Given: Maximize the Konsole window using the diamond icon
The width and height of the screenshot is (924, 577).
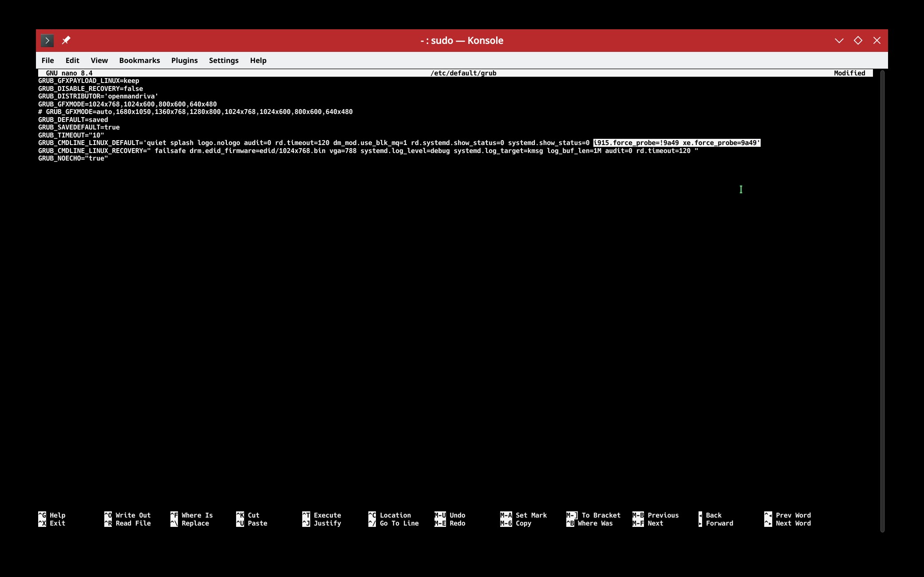Looking at the screenshot, I should point(858,40).
